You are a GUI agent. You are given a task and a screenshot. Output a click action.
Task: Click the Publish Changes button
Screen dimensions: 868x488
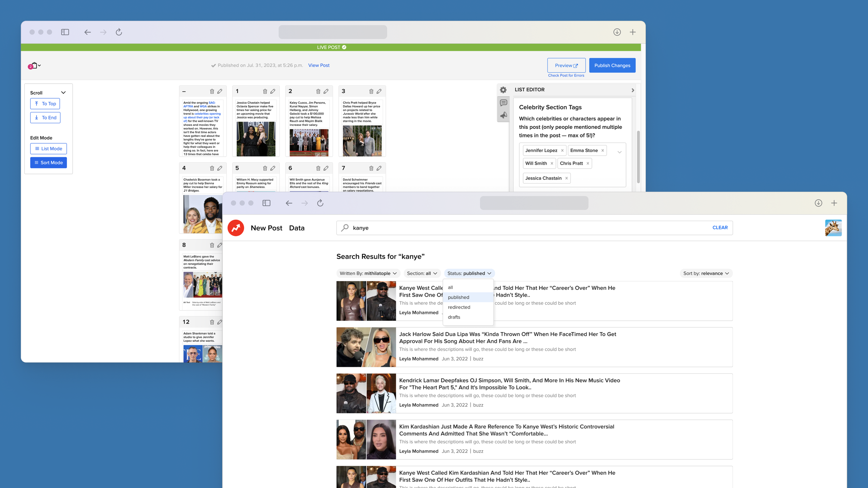click(x=612, y=65)
